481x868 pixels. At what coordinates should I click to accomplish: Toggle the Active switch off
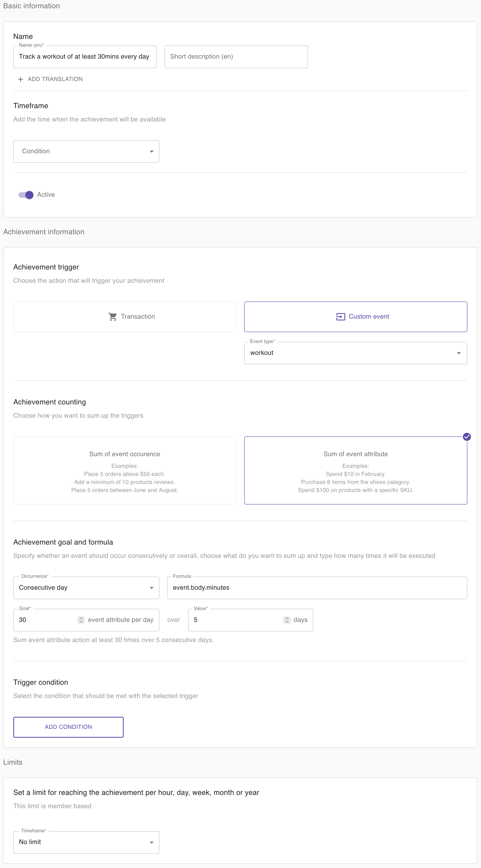tap(26, 195)
